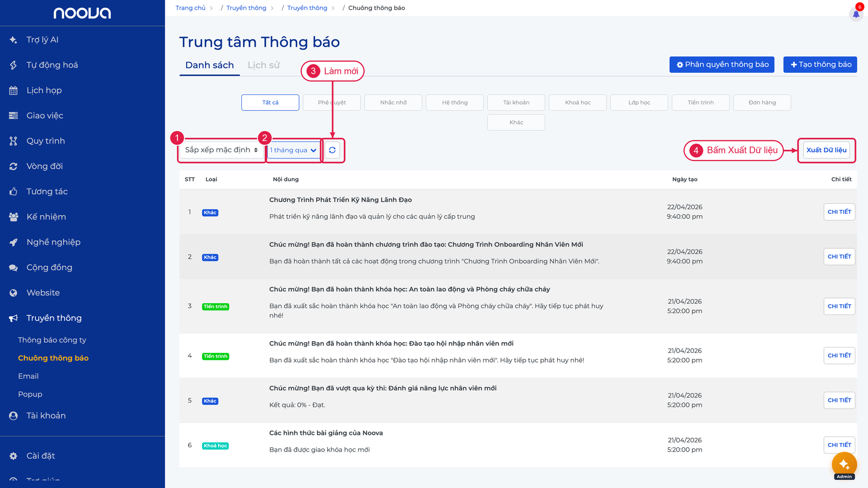Click the Tạo thông báo button

click(x=820, y=65)
